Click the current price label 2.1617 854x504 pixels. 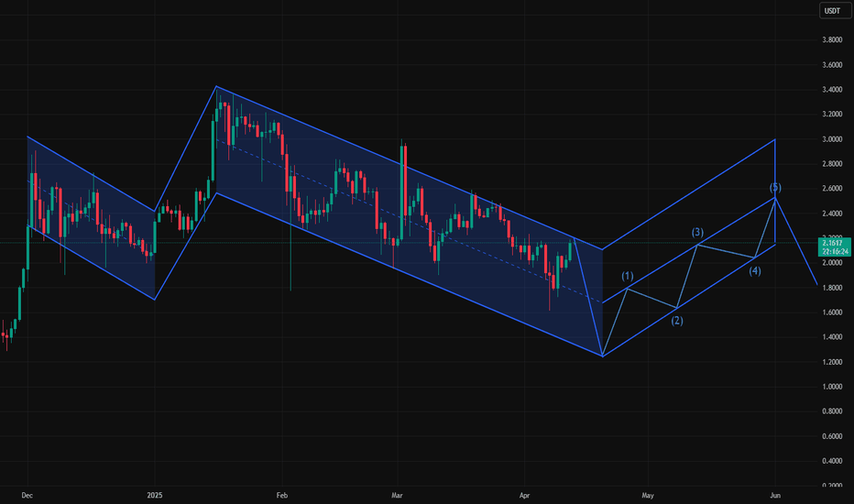[x=834, y=243]
